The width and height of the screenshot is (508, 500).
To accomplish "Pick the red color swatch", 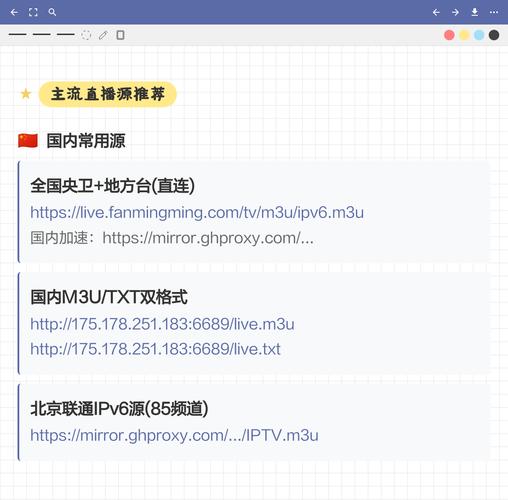I will pyautogui.click(x=449, y=35).
